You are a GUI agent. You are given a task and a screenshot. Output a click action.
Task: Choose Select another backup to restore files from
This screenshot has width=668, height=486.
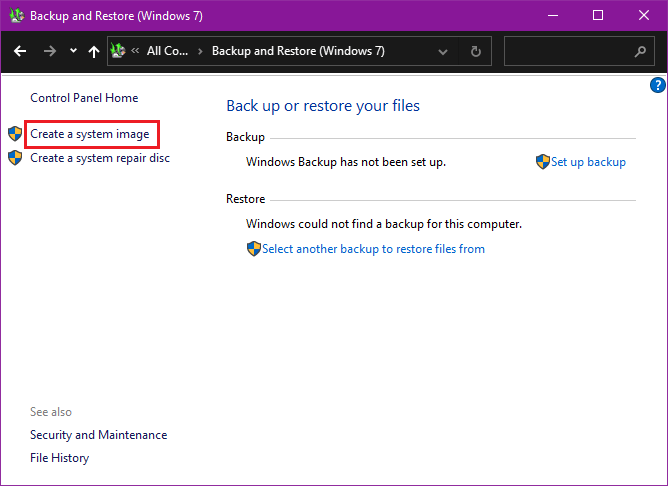point(373,249)
